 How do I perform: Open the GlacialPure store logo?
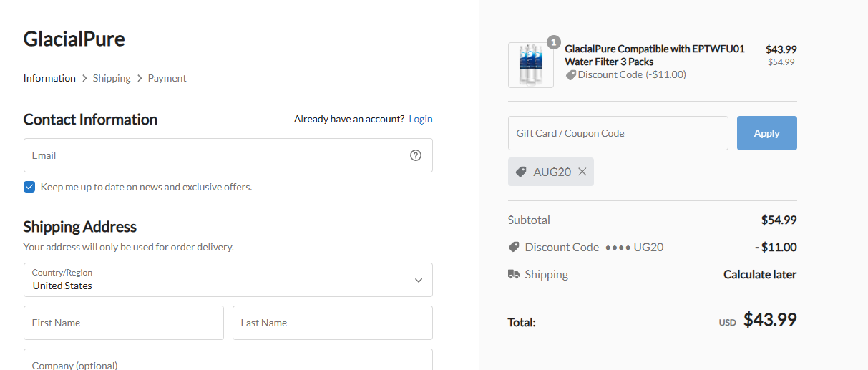[x=74, y=39]
